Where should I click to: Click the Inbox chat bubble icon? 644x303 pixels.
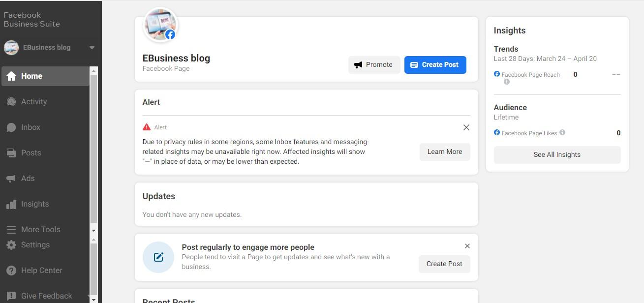[11, 127]
